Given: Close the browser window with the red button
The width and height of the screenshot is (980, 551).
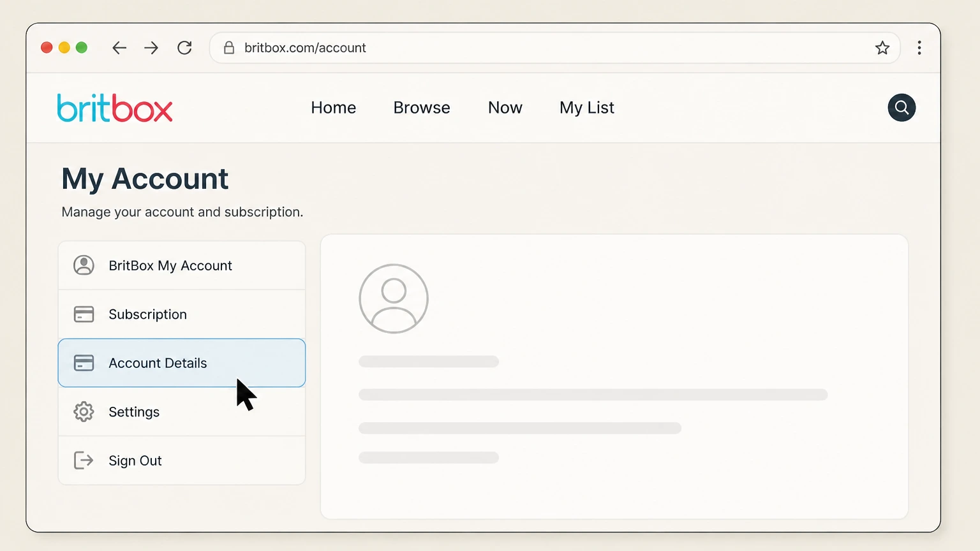Looking at the screenshot, I should [x=47, y=48].
